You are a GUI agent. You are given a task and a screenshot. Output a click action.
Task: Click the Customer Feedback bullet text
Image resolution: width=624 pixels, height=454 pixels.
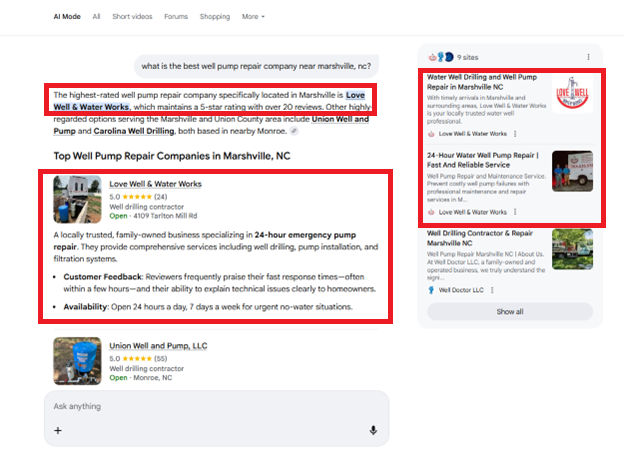coord(219,283)
